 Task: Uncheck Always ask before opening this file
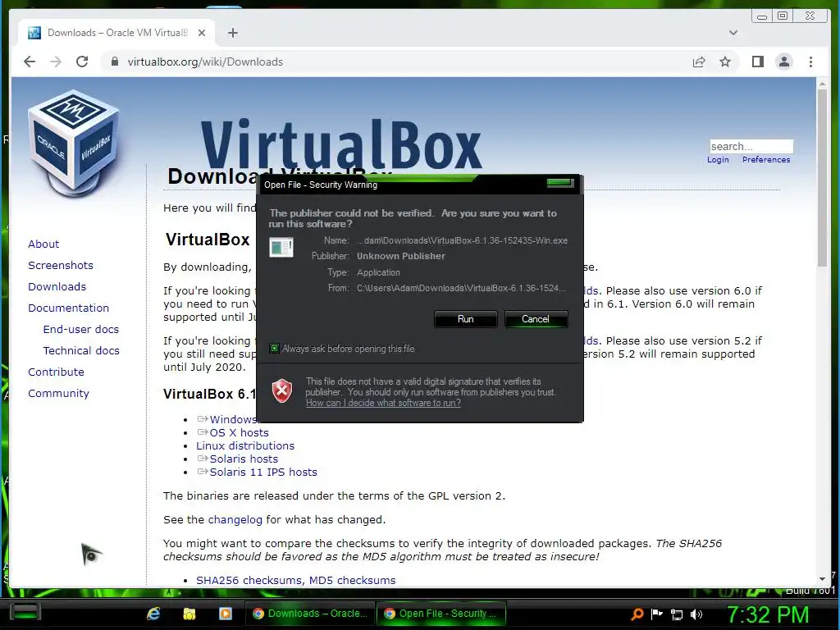coord(274,349)
